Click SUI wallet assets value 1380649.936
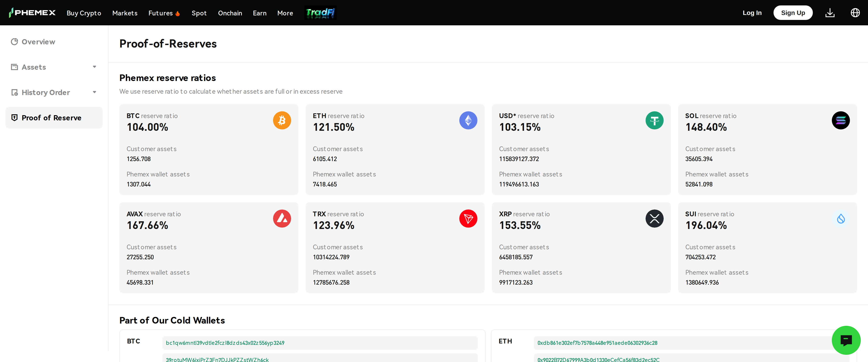Image resolution: width=868 pixels, height=362 pixels. pos(702,282)
